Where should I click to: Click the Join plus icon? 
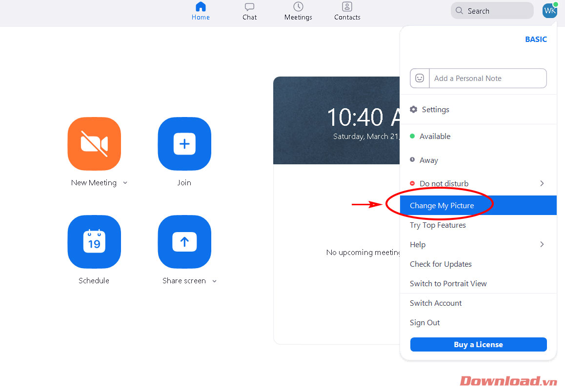(x=184, y=144)
